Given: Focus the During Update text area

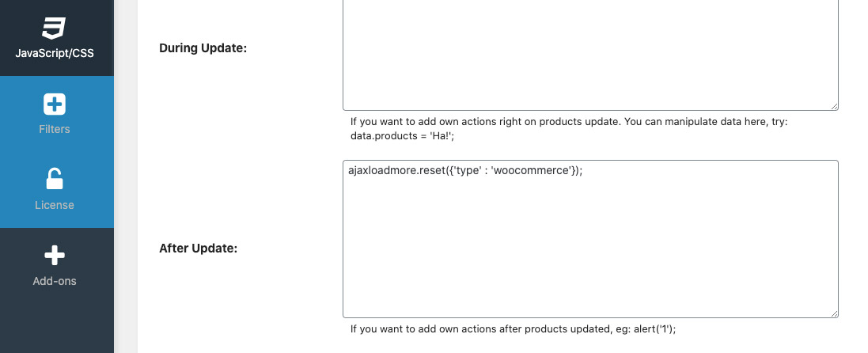Looking at the screenshot, I should click(590, 55).
